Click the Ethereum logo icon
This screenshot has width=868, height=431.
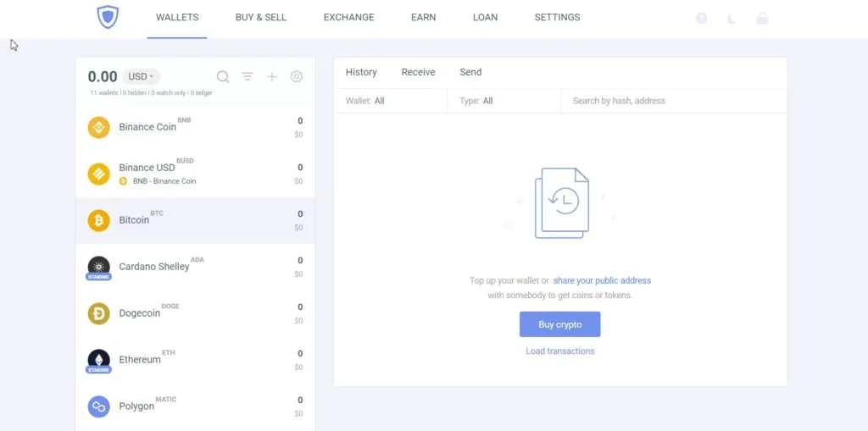[99, 359]
